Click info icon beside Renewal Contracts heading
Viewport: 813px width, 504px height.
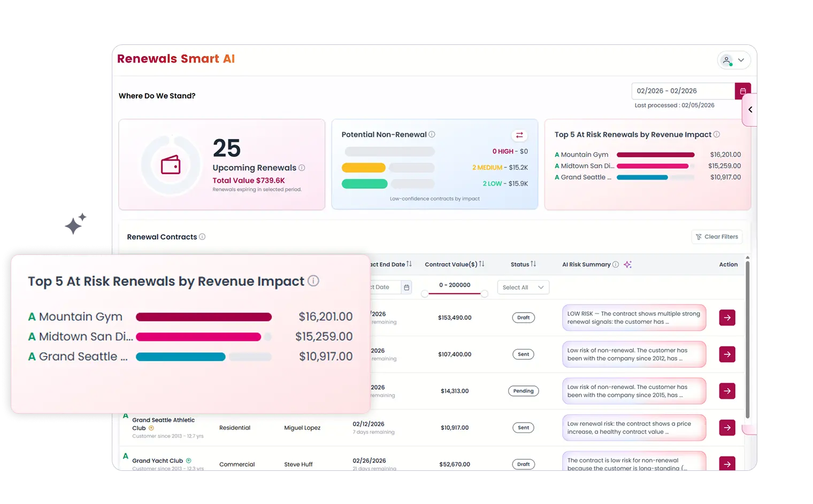click(x=202, y=237)
